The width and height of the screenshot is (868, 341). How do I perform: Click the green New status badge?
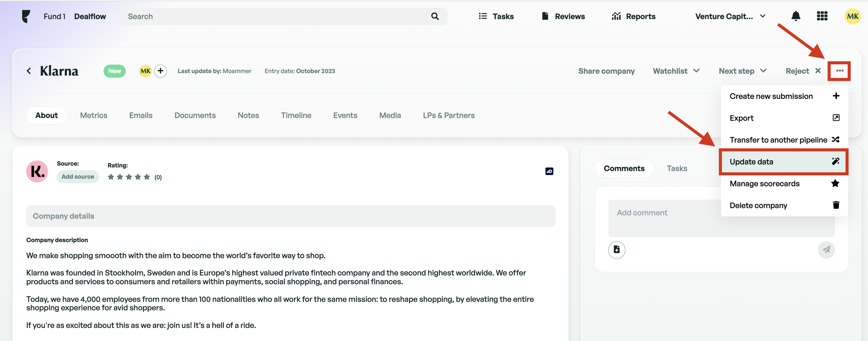114,71
